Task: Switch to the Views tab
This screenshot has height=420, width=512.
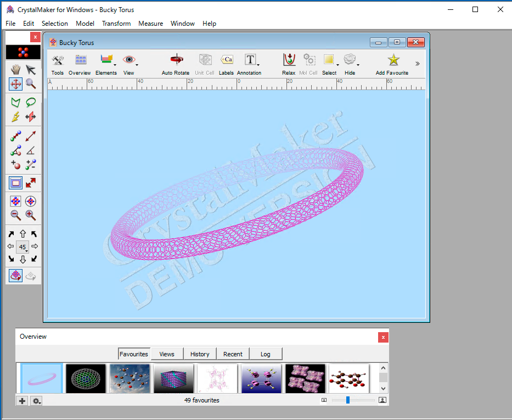Action: pyautogui.click(x=167, y=354)
